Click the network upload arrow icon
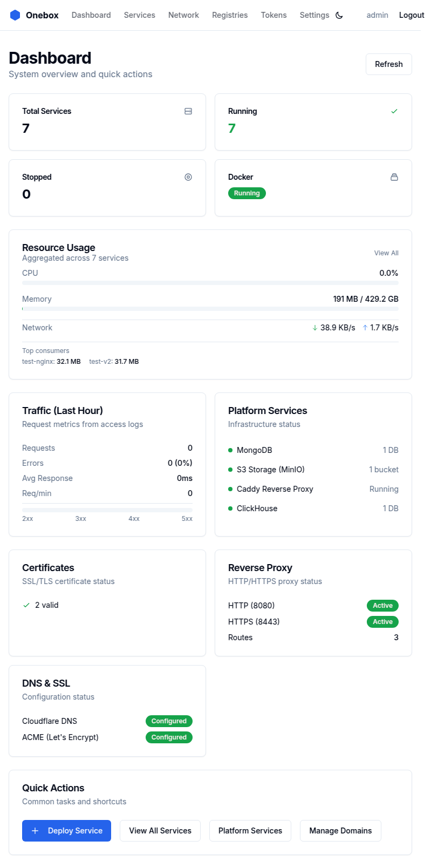Viewport: 431px width, 868px height. (365, 328)
